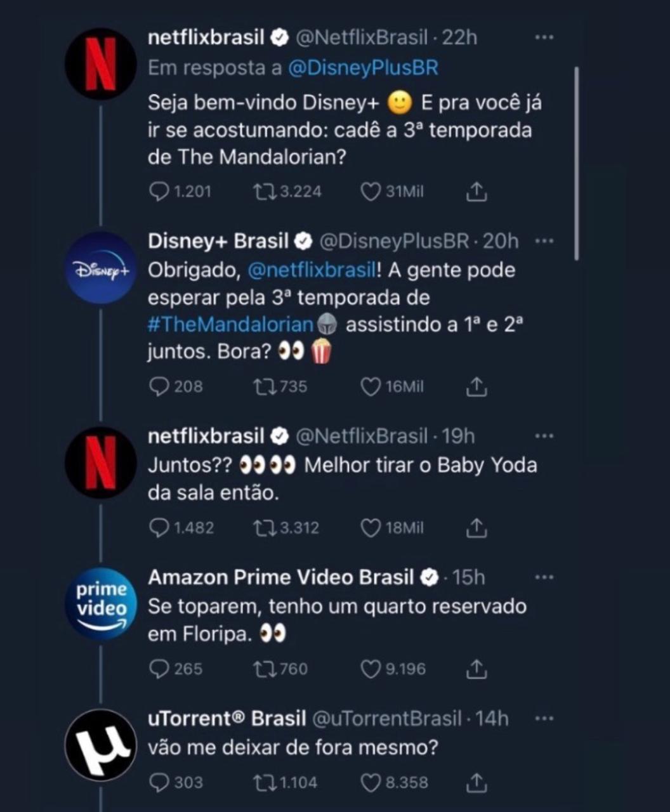The width and height of the screenshot is (670, 812).
Task: Open the uTorrent Brasil profile avatar
Action: (100, 745)
